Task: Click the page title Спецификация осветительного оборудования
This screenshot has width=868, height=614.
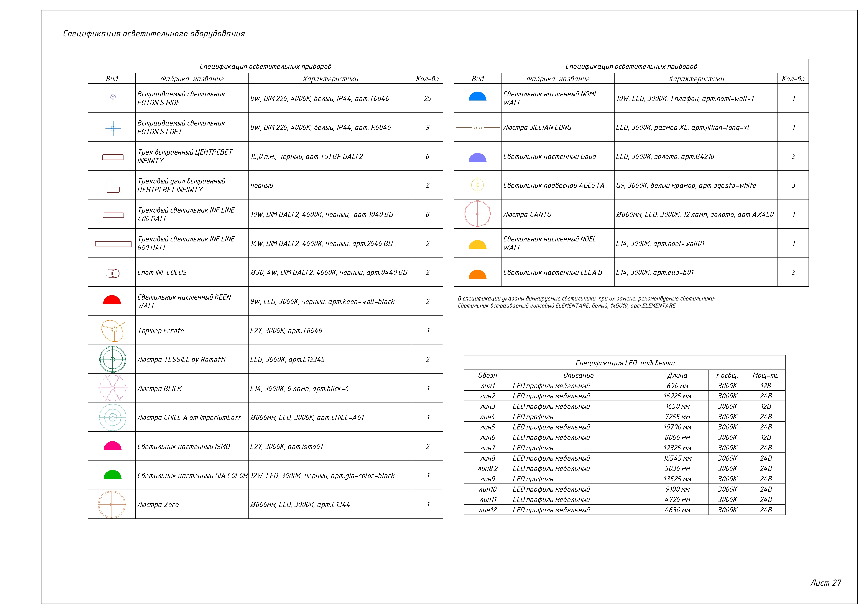Action: coord(154,34)
